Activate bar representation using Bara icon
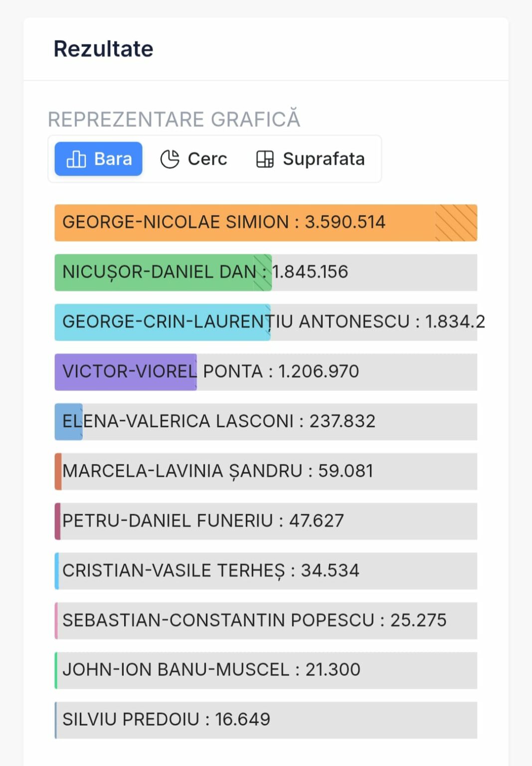The image size is (532, 766). 75,159
